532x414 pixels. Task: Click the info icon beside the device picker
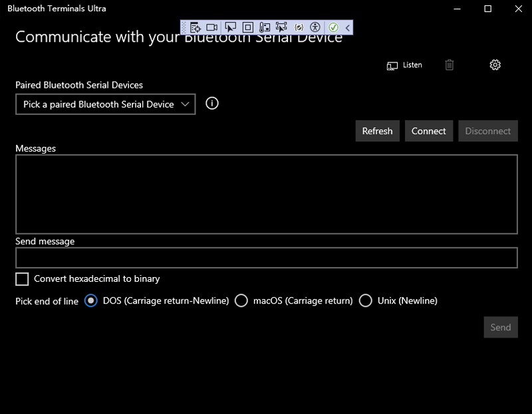point(211,104)
